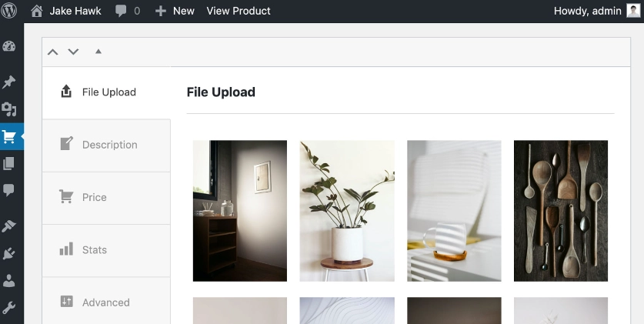This screenshot has height=324, width=644.
Task: Open the Stats tab
Action: click(106, 250)
